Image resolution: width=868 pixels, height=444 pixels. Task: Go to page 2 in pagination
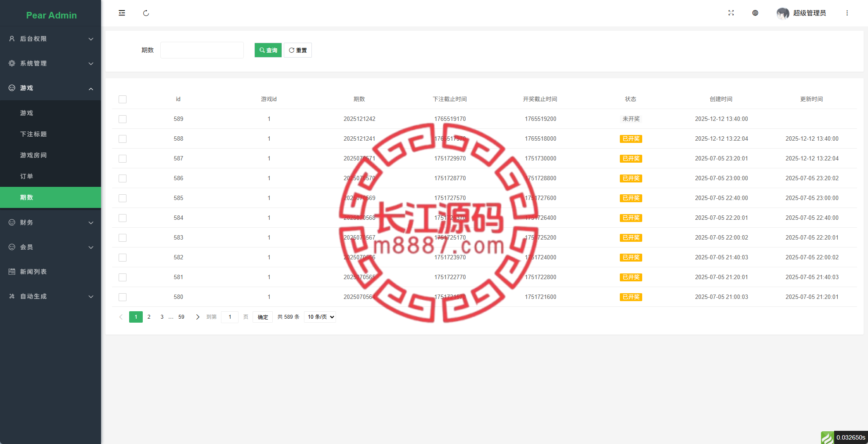(x=149, y=317)
